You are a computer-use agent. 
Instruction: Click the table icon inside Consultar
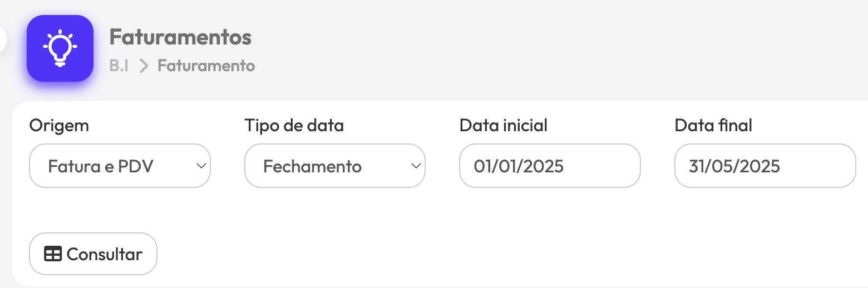pyautogui.click(x=53, y=254)
